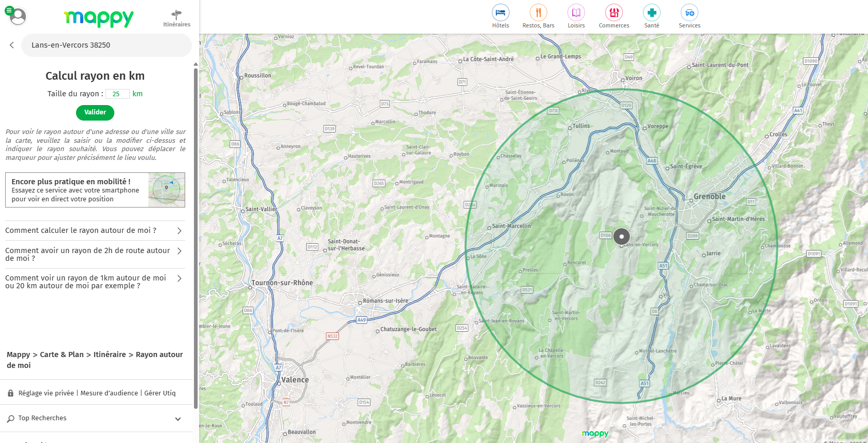The height and width of the screenshot is (443, 868).
Task: Click the search field Lans-en-Vercors 38250
Action: point(107,45)
